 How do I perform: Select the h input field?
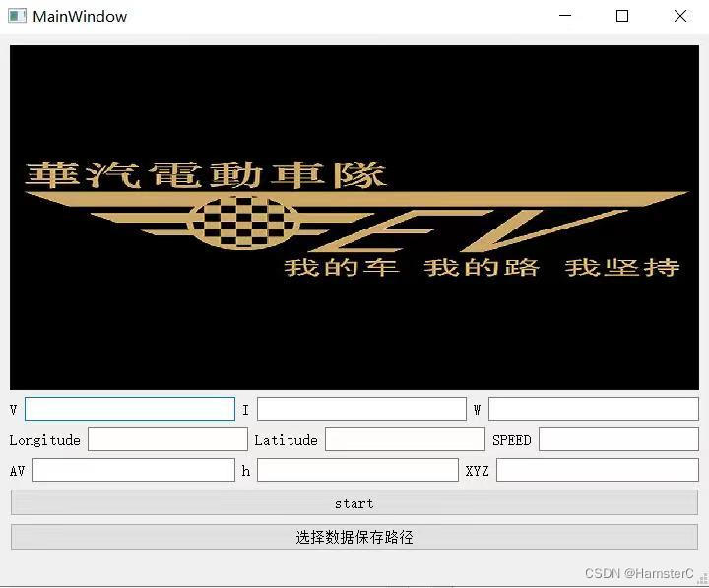point(357,470)
